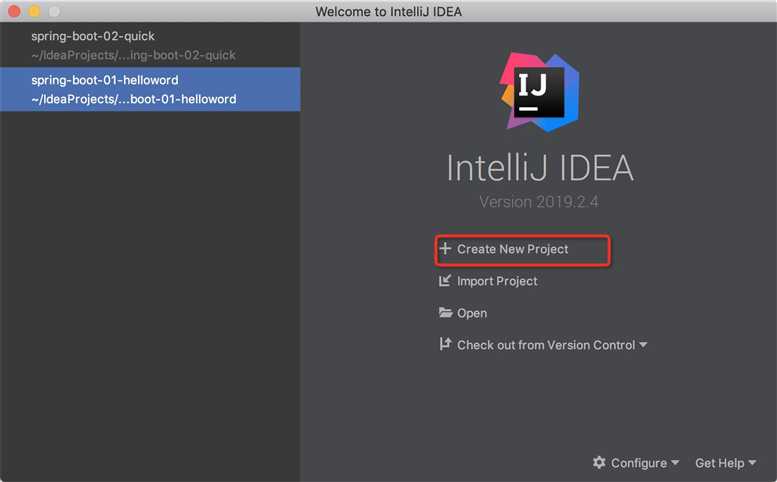The image size is (777, 482).
Task: Click the Configure gear icon
Action: coord(599,462)
